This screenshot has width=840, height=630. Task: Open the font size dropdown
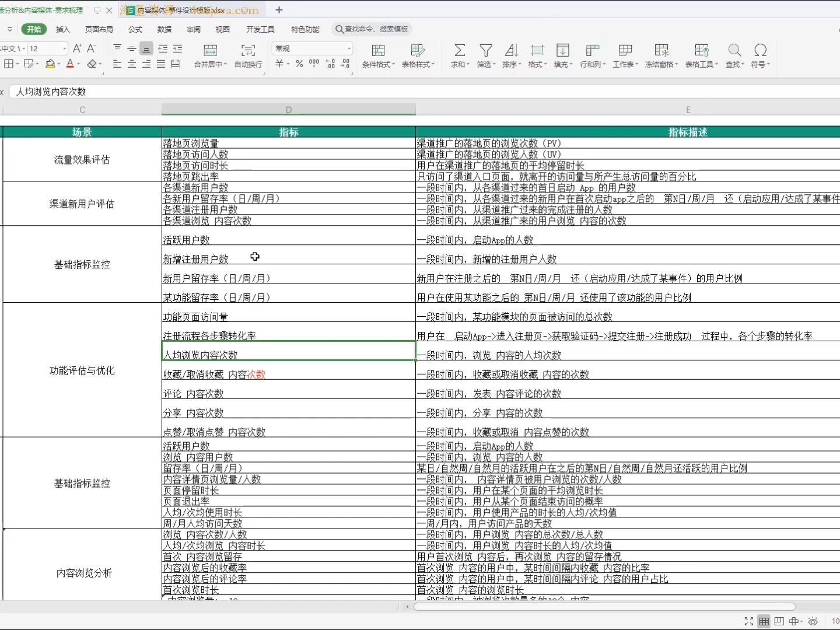pyautogui.click(x=64, y=48)
